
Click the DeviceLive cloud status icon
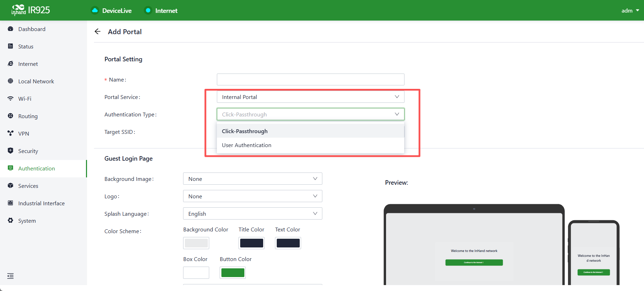pos(95,10)
